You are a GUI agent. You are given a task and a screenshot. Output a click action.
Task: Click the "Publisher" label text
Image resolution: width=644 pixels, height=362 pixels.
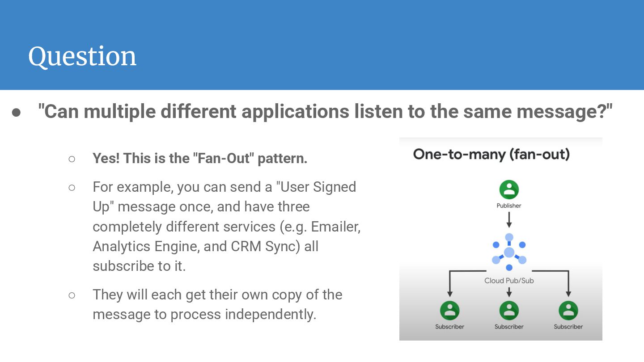click(x=509, y=206)
